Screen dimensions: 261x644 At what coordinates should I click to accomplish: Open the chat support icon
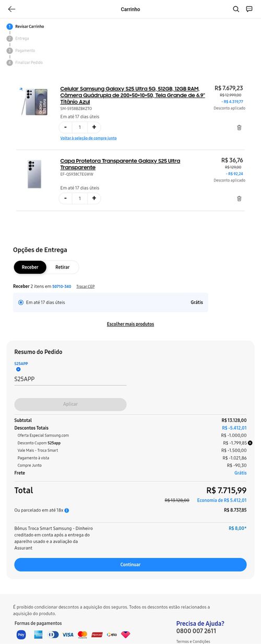click(250, 9)
